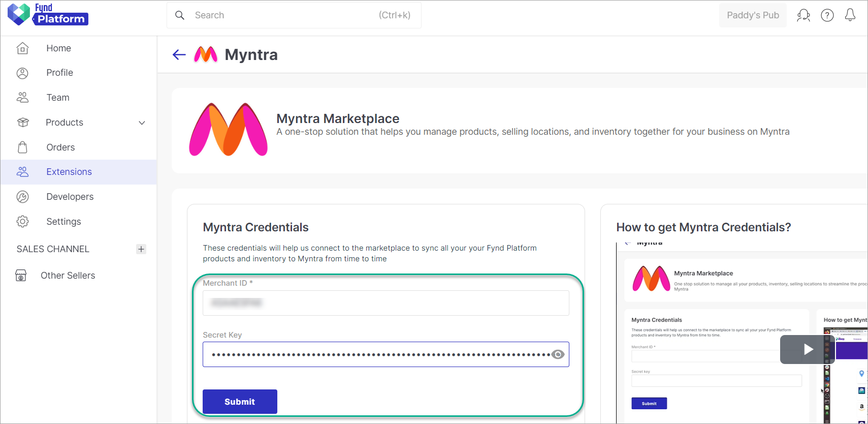Play the Myntra credentials tutorial video

pyautogui.click(x=808, y=349)
